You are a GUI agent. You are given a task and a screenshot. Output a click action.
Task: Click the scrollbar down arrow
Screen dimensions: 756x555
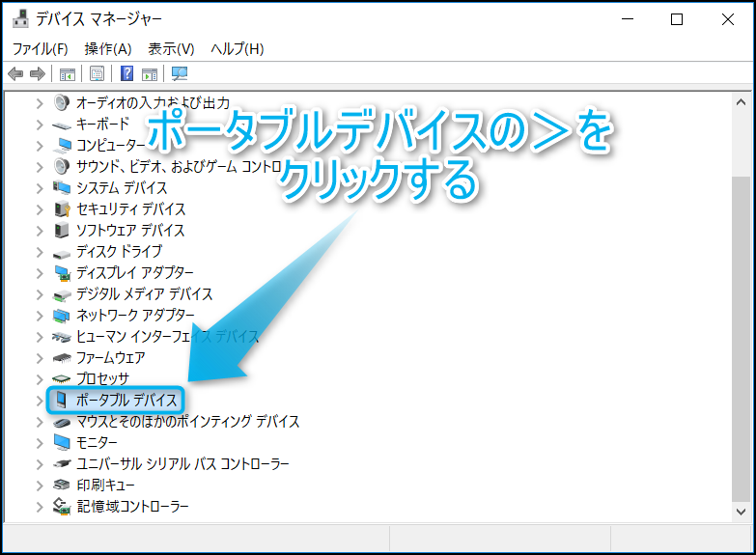(741, 512)
